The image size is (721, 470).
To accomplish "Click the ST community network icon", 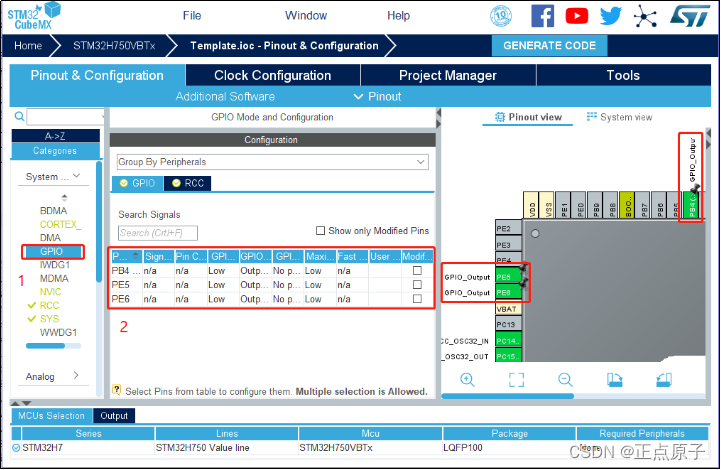I will coord(645,17).
